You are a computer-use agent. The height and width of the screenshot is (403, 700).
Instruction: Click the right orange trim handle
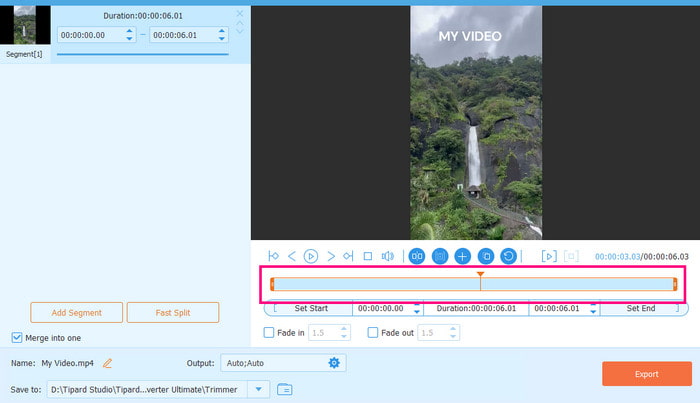675,284
